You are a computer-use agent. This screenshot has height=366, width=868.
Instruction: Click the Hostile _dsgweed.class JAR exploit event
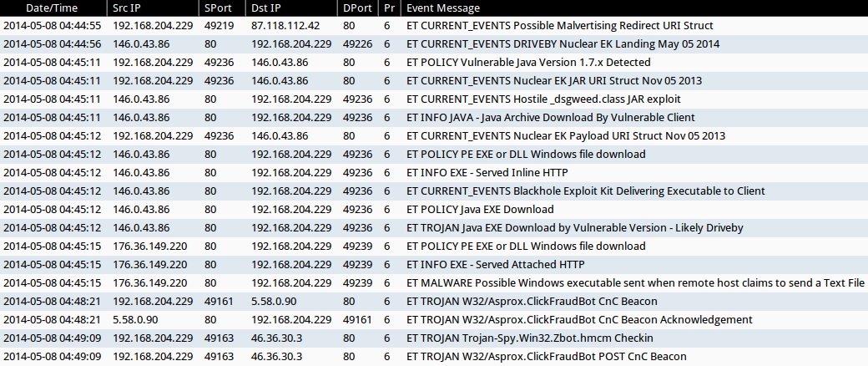pyautogui.click(x=544, y=99)
